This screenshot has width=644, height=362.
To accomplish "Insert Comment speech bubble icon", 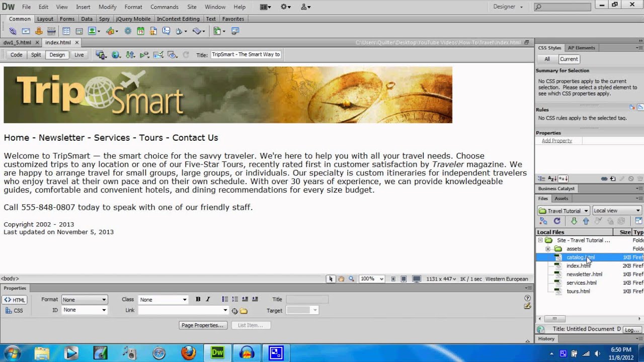I will coord(166,31).
